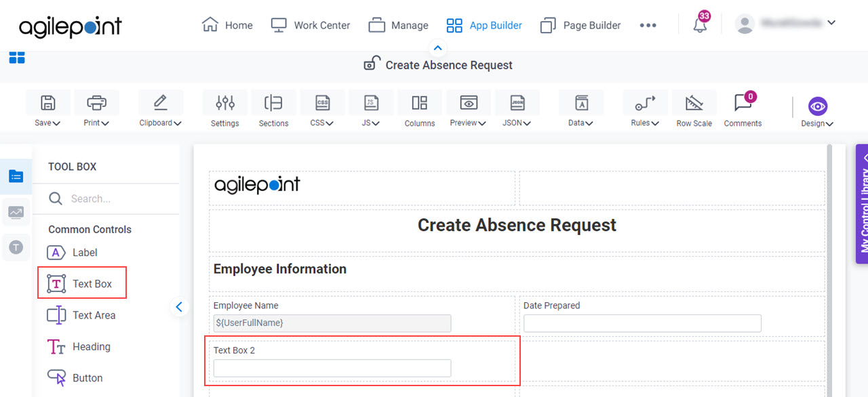Open the Clipboard toolbar menu
The image size is (868, 397).
pyautogui.click(x=161, y=110)
